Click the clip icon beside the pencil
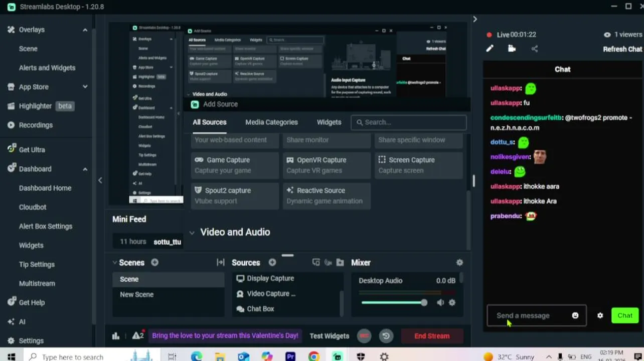644x361 pixels. [x=512, y=49]
